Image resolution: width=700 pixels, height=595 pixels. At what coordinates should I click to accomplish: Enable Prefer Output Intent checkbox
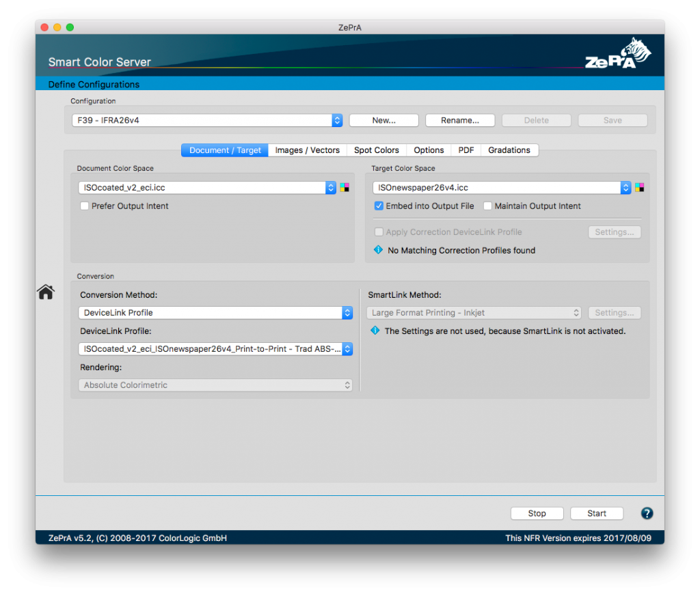84,206
